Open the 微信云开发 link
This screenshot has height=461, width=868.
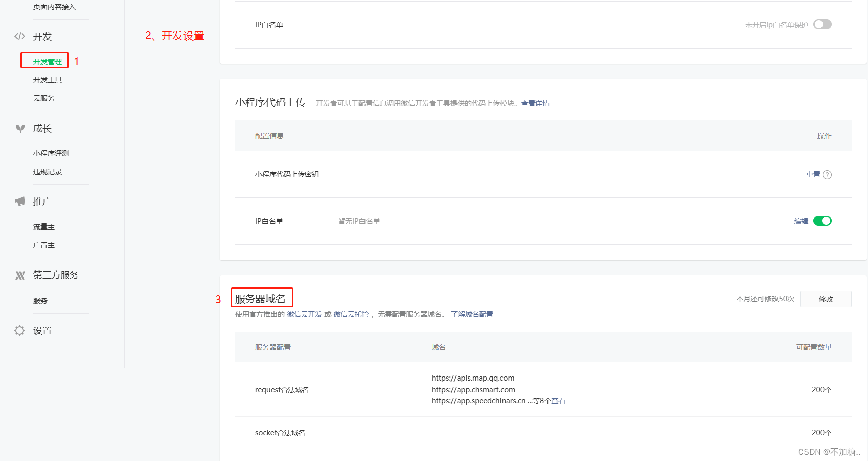point(304,314)
